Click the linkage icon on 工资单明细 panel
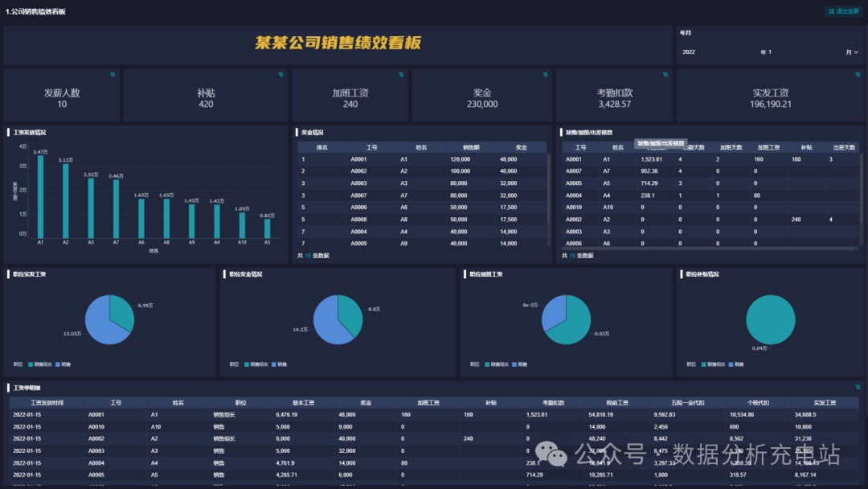The height and width of the screenshot is (489, 868). click(x=858, y=387)
